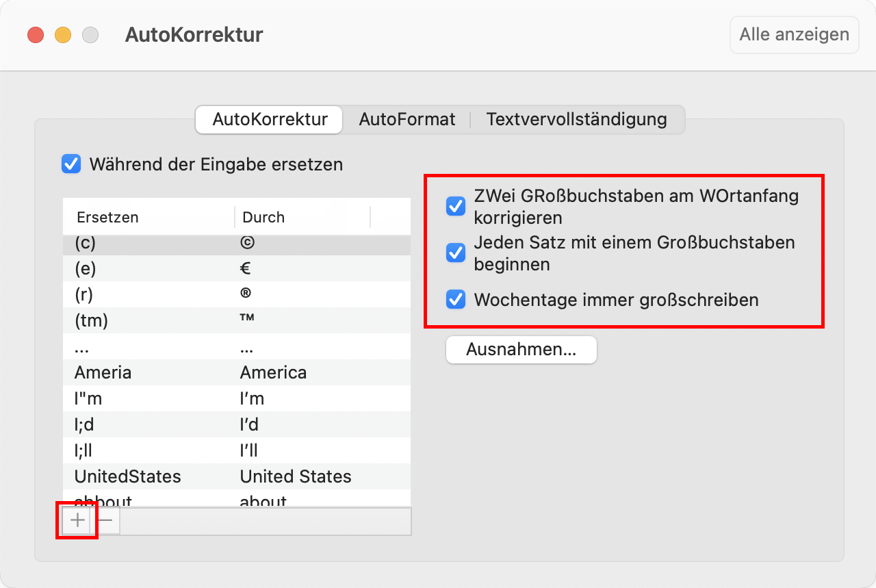Open the Textvervollständigung tab
876x588 pixels.
click(576, 119)
